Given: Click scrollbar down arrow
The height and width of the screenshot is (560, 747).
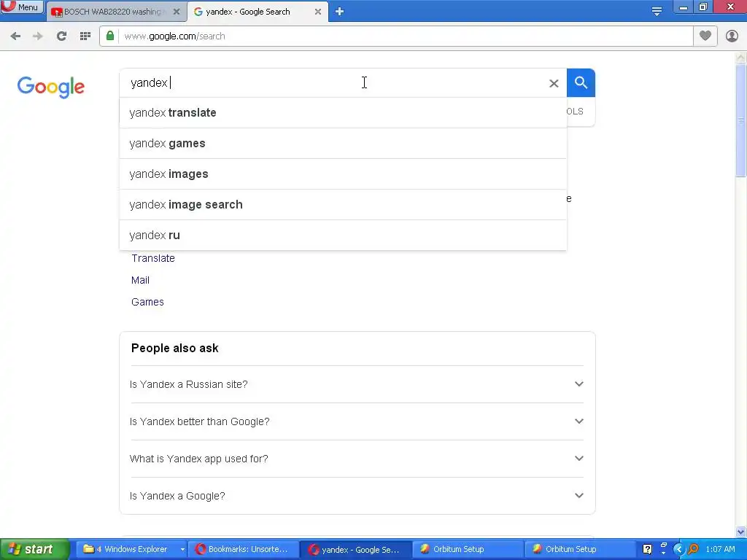Looking at the screenshot, I should tap(741, 532).
